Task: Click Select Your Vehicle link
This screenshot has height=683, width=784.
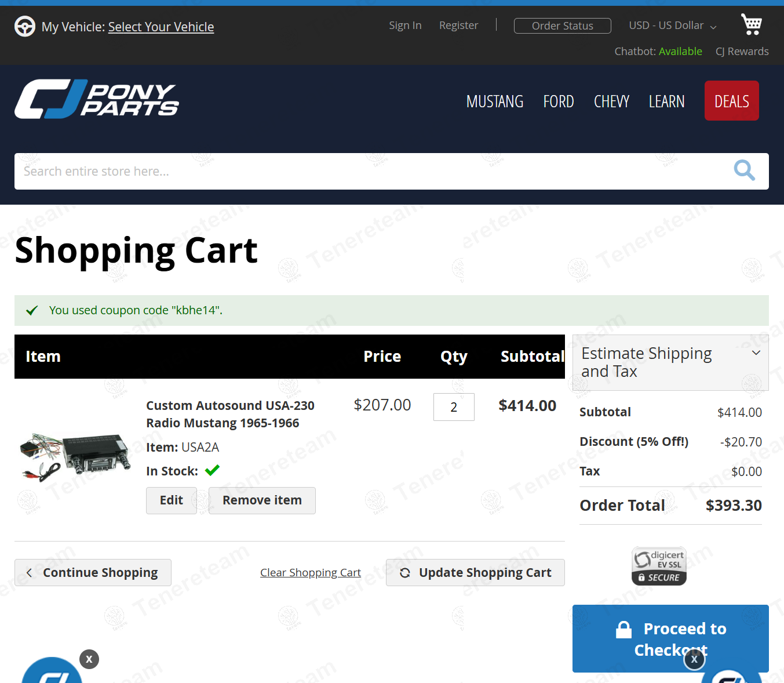Action: click(x=161, y=27)
